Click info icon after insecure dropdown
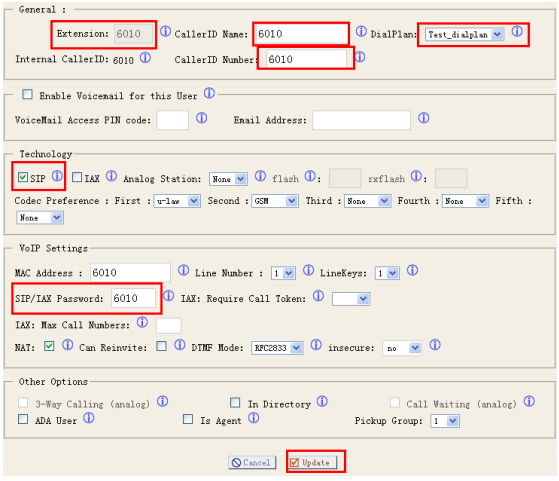 point(435,345)
